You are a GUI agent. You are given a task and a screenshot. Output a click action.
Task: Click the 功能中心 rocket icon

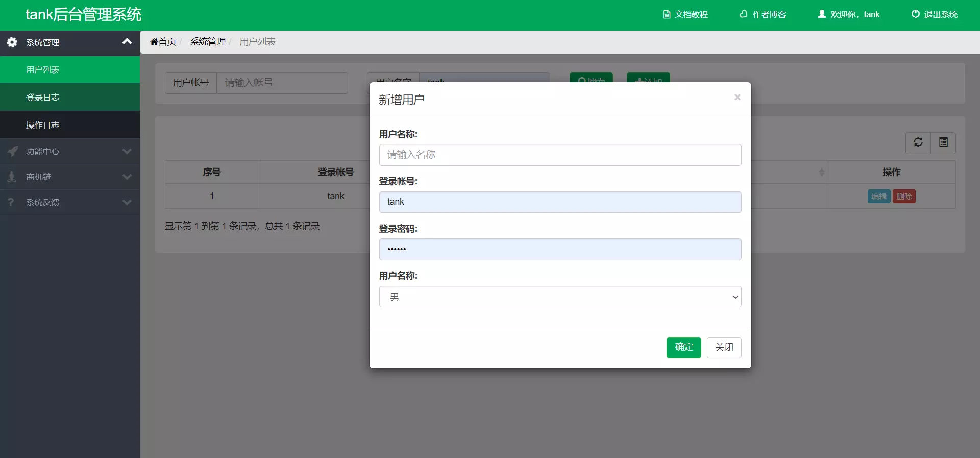[x=12, y=151]
